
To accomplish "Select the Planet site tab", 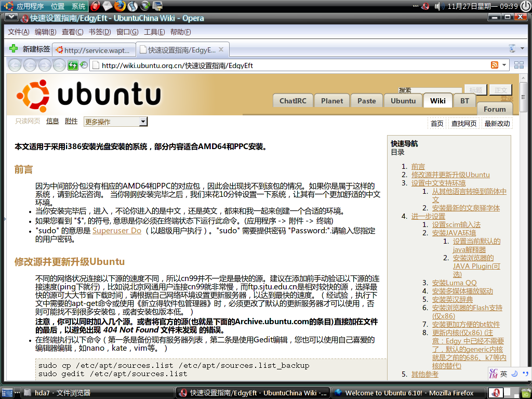I will (x=332, y=101).
